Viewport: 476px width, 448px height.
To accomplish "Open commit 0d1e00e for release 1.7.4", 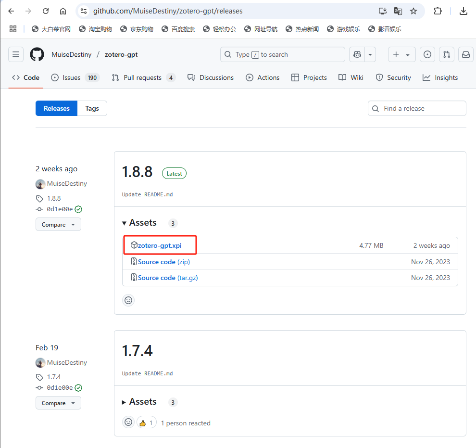I will point(60,388).
